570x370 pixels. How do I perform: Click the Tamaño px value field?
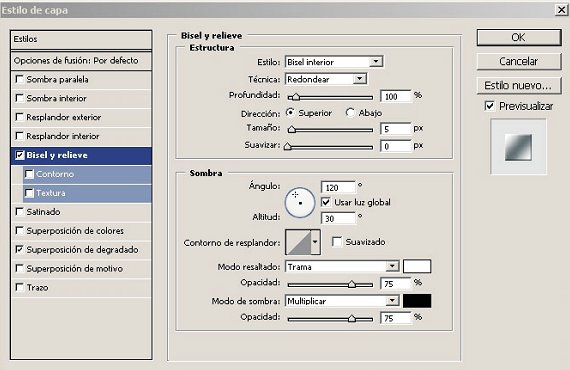pyautogui.click(x=396, y=129)
